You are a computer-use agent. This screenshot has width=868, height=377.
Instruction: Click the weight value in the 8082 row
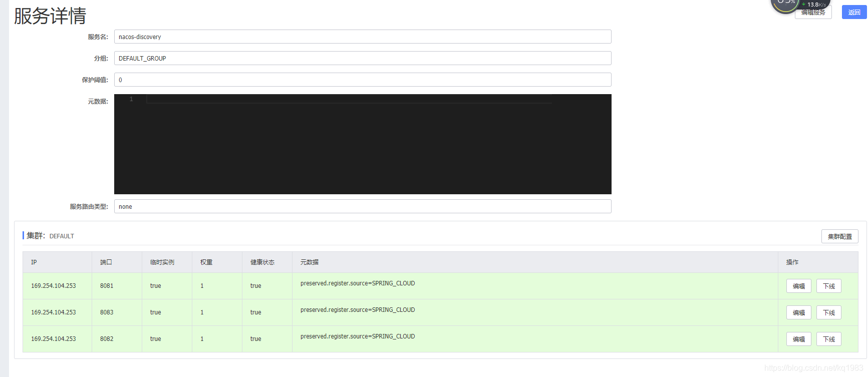click(202, 339)
